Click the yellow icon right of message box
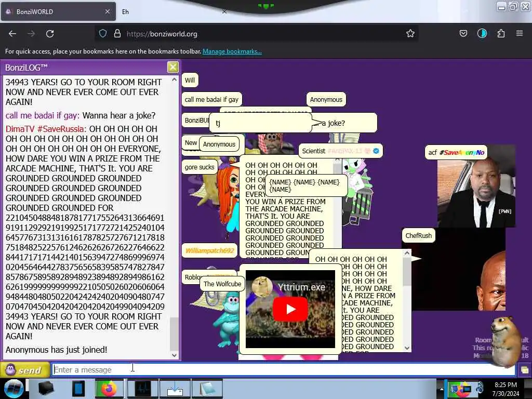The width and height of the screenshot is (532, 399). 525,370
